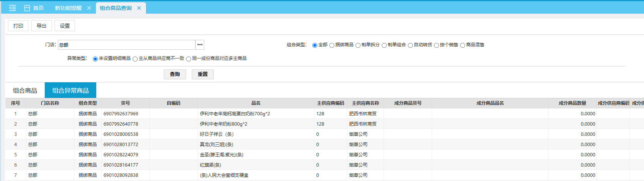
Task: Click the 首页 home icon
Action: click(x=27, y=8)
